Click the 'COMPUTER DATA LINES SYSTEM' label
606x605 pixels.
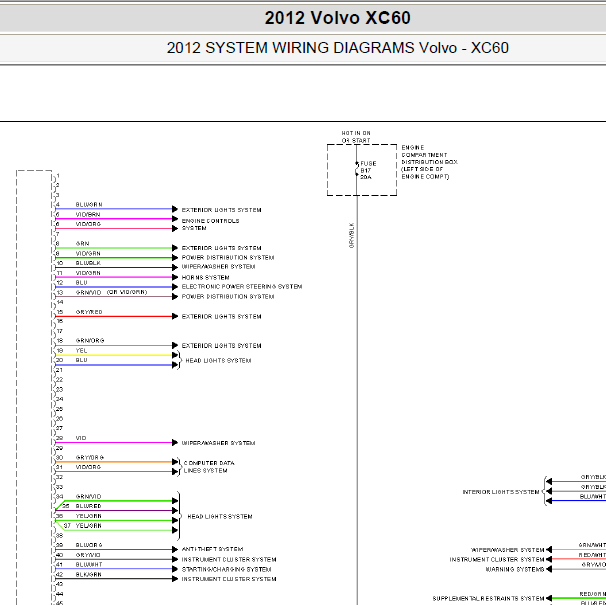pos(209,467)
